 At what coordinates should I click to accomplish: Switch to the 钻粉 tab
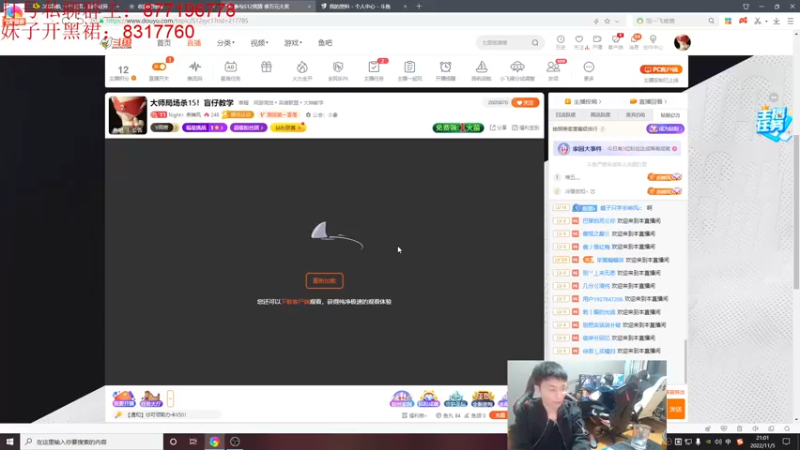(670, 115)
